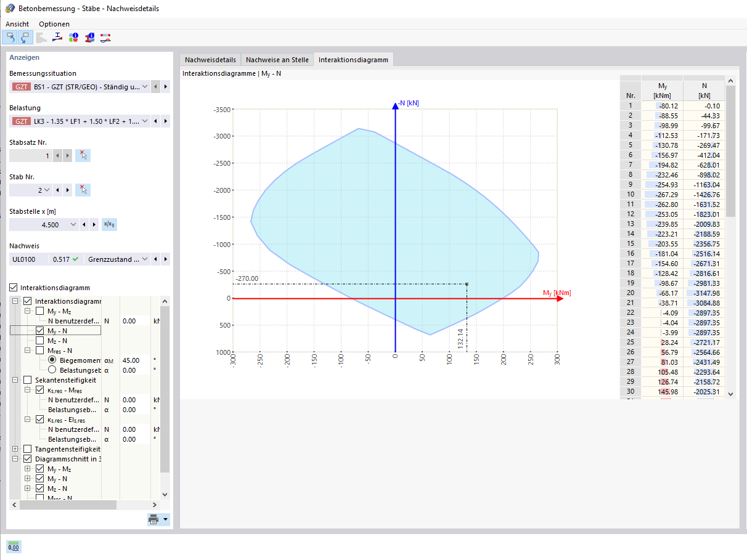The image size is (747, 560).
Task: Select Interaktionsdiagramm tab
Action: (x=353, y=60)
